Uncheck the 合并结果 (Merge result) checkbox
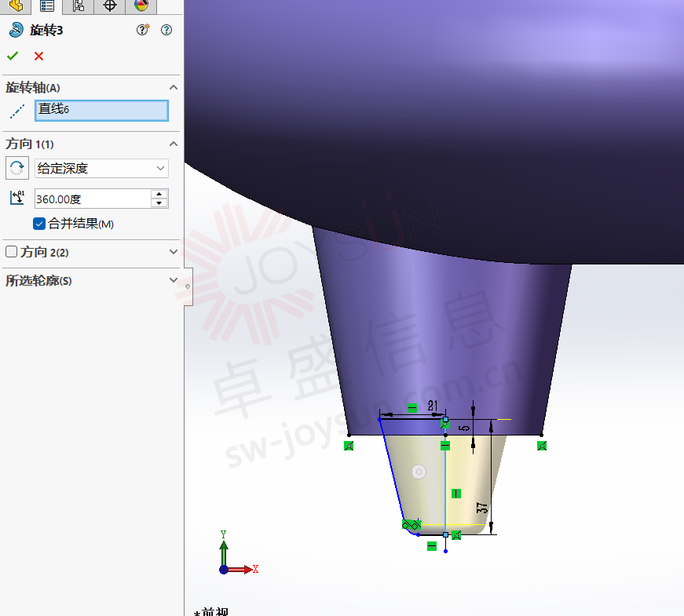Image resolution: width=684 pixels, height=616 pixels. coord(39,224)
